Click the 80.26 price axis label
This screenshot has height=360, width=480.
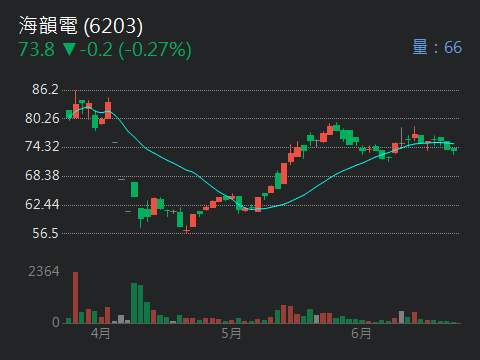click(42, 118)
